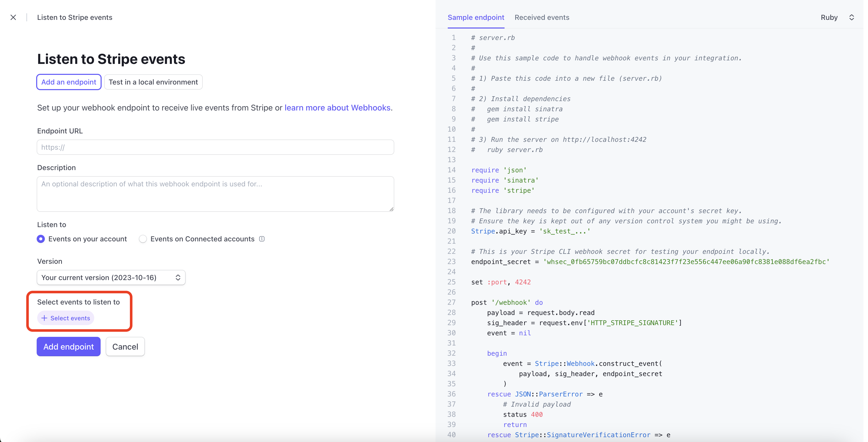Click the "status 400" code line
Viewport: 868px width, 442px height.
(523, 415)
